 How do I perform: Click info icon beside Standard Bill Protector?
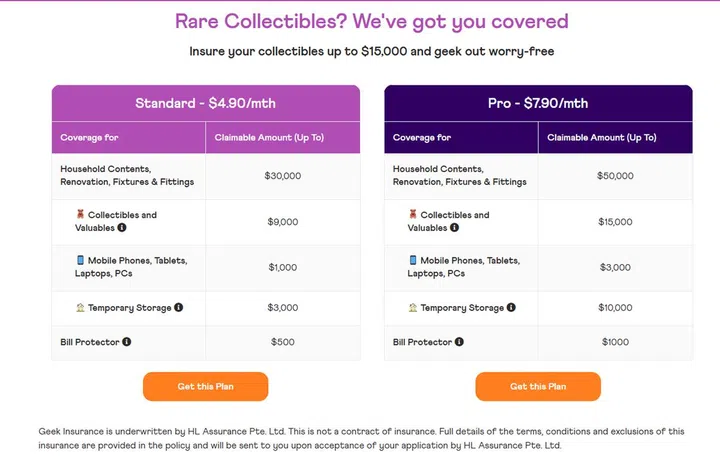(x=127, y=342)
